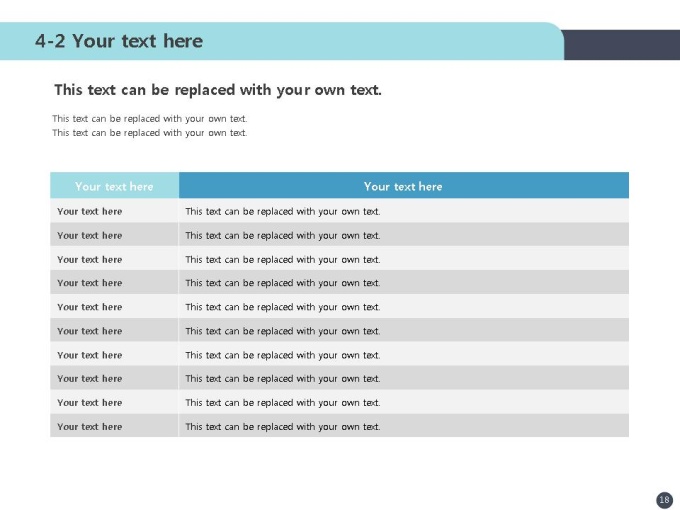This screenshot has height=510, width=680.
Task: Select the light blue left table header cell
Action: (x=114, y=186)
